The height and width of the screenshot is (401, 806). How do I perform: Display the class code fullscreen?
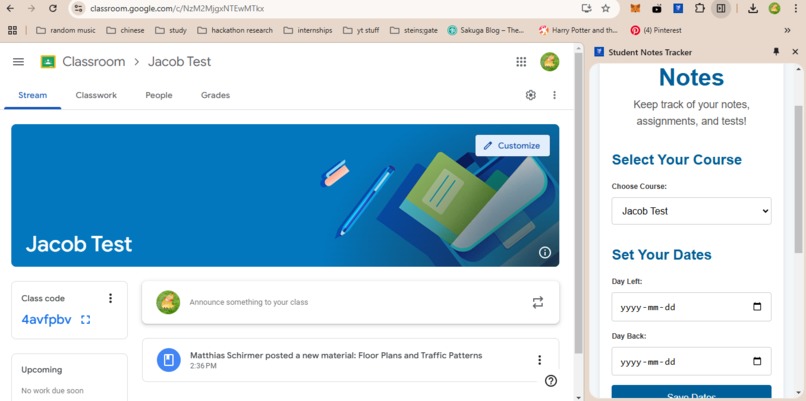pos(85,320)
